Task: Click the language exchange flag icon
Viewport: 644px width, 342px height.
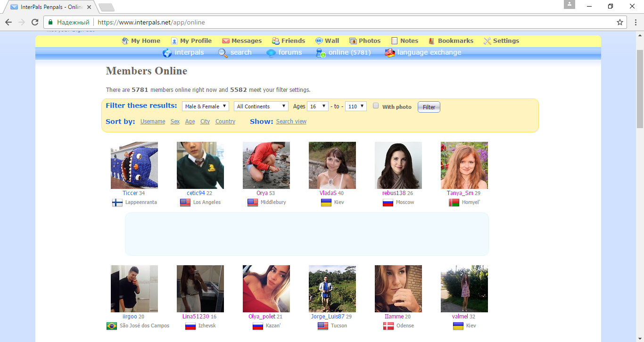Action: click(390, 53)
